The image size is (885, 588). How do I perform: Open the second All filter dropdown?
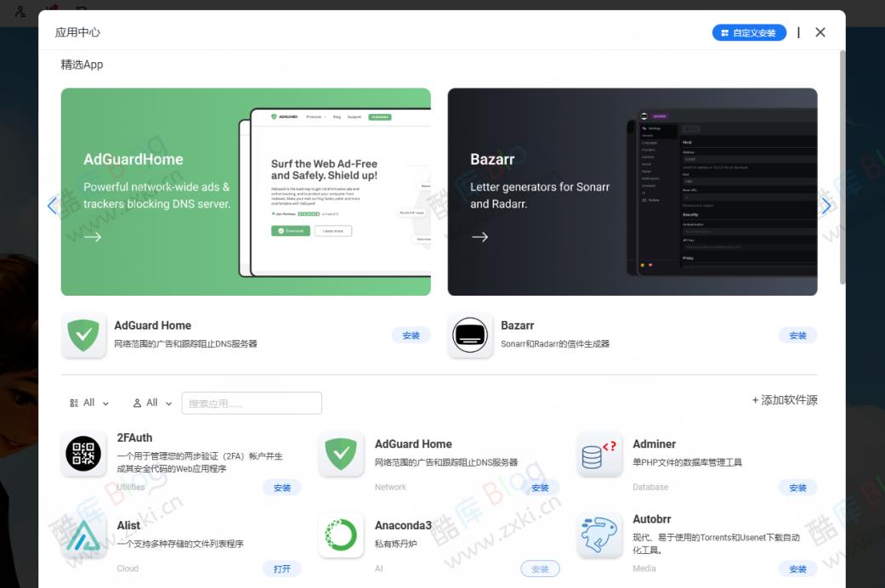point(151,403)
